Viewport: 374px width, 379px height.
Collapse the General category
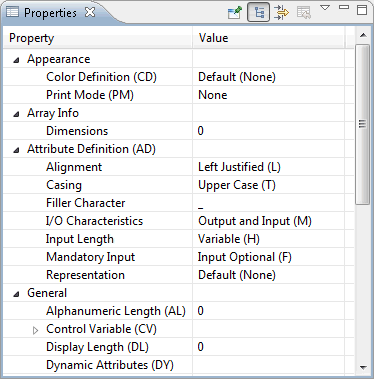(x=16, y=294)
